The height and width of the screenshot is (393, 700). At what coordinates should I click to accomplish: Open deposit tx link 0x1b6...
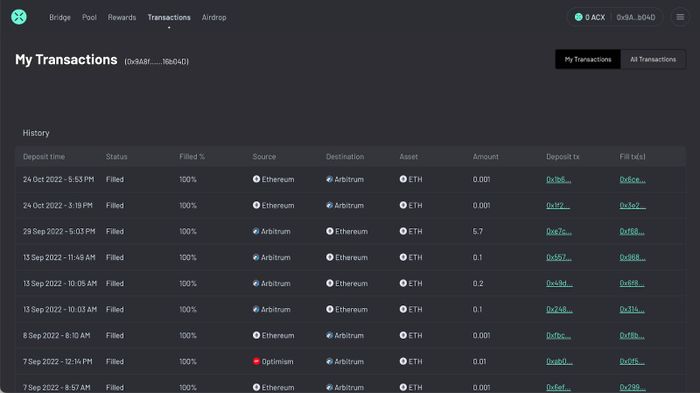558,180
